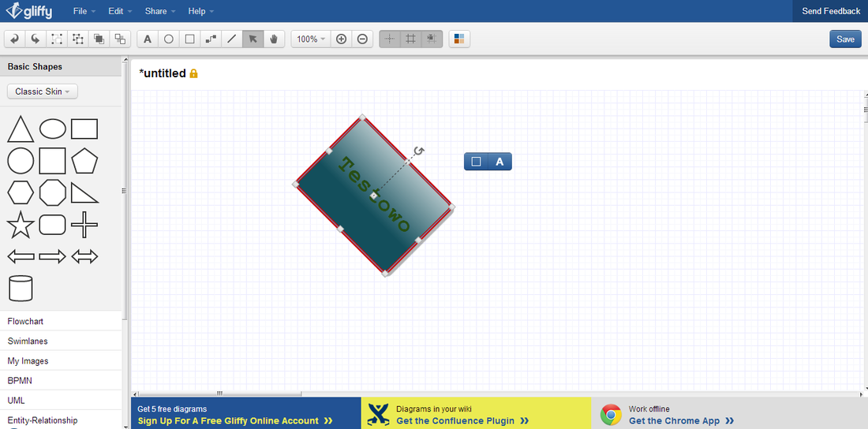Pick the circle shape from library

coord(21,161)
